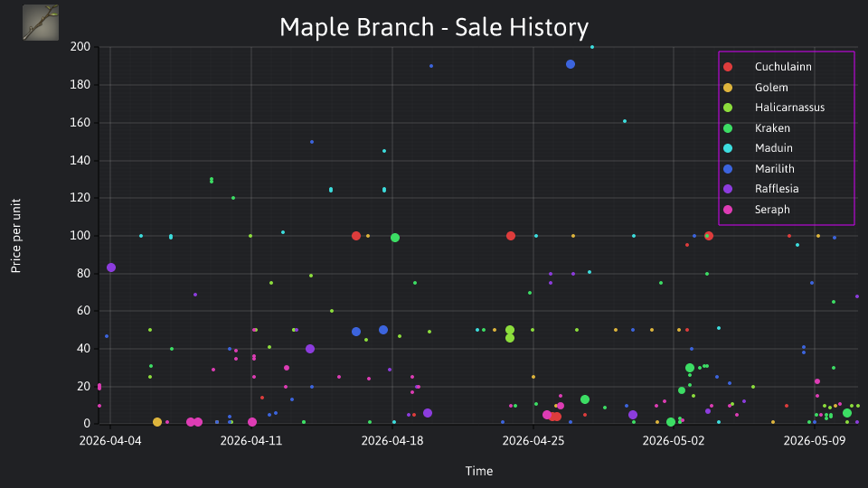Click the large yellow Golem point near zero

(157, 422)
